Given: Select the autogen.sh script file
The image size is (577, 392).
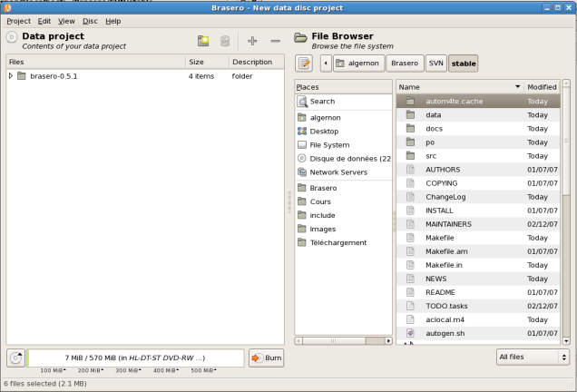Looking at the screenshot, I should point(478,333).
